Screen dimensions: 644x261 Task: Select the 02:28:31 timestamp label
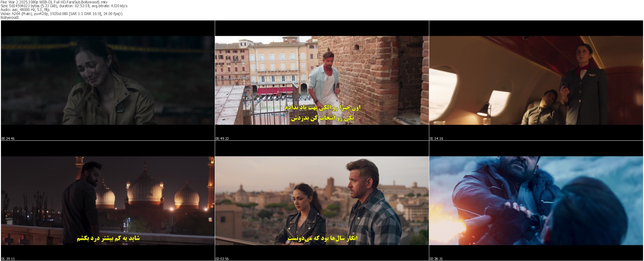436,259
